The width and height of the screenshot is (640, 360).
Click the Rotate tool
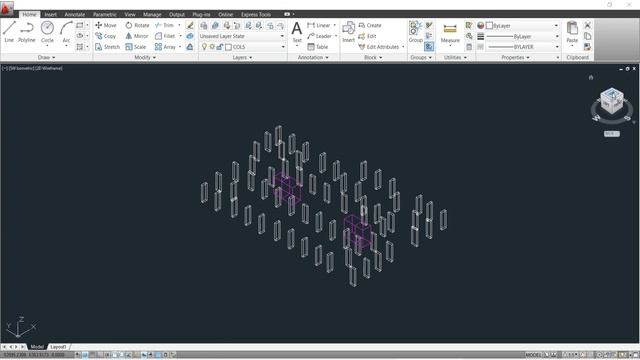pyautogui.click(x=137, y=25)
